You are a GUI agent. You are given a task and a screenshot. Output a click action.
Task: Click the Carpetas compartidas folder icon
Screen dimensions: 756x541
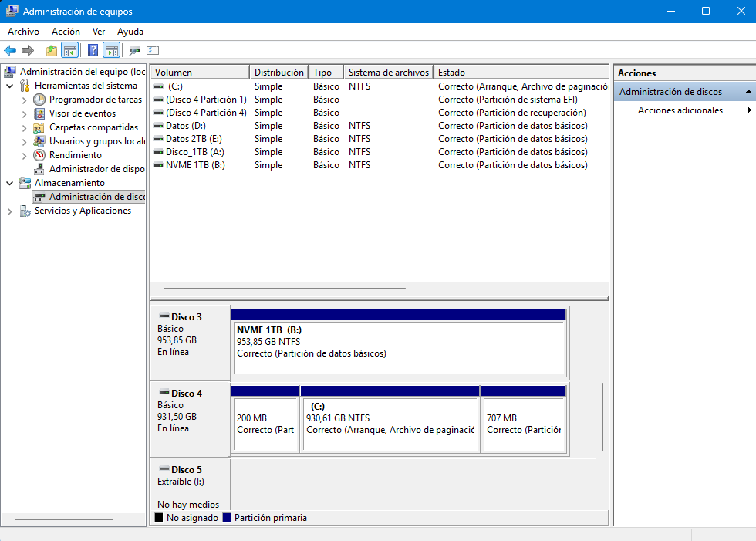(x=39, y=128)
